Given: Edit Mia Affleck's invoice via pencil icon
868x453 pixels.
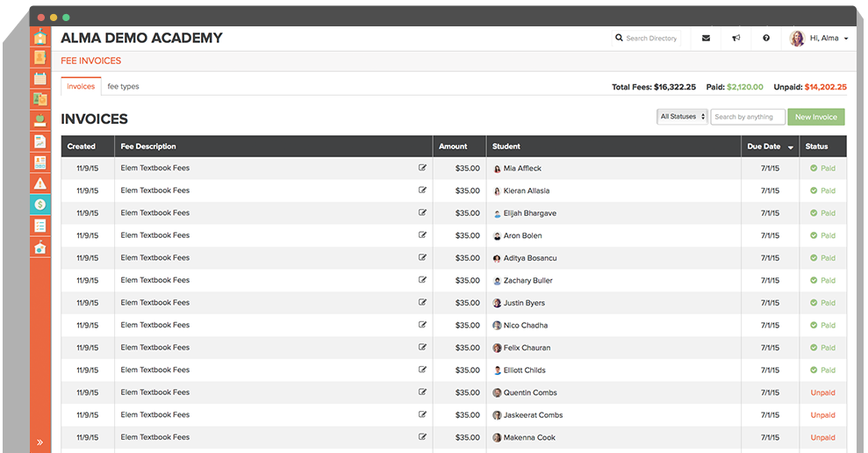Looking at the screenshot, I should [423, 168].
